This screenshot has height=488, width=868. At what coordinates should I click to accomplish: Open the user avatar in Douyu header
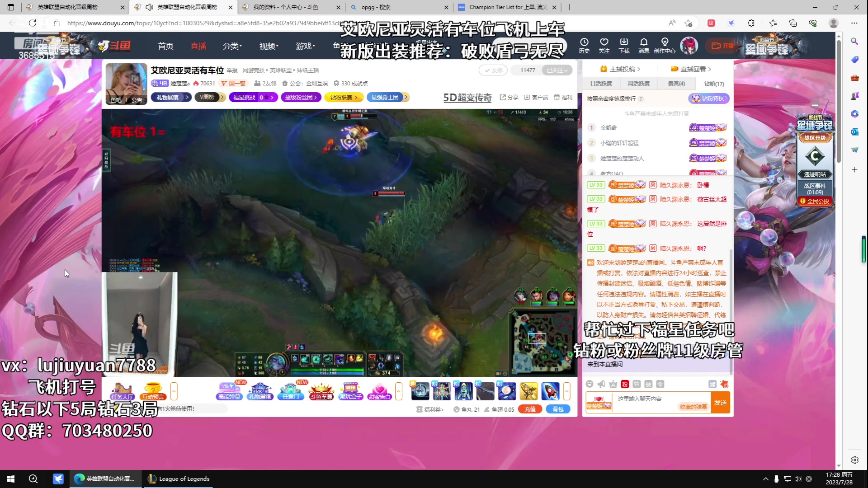[x=689, y=46]
